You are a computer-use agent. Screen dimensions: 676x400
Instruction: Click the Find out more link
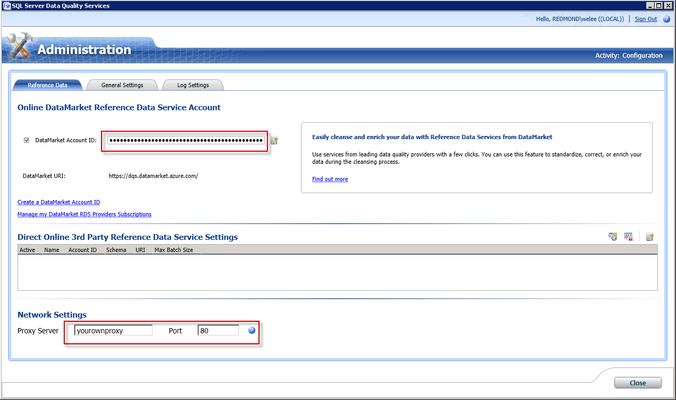tap(330, 179)
